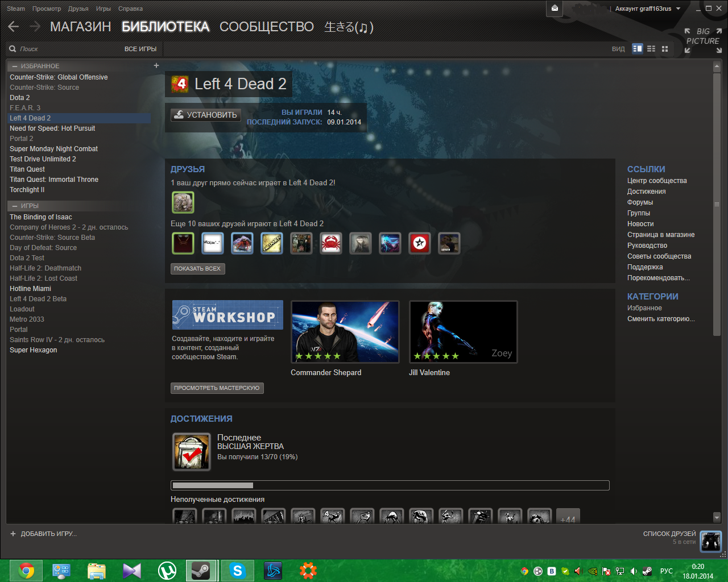The height and width of the screenshot is (582, 728).
Task: Open uTorrent from the taskbar
Action: pos(167,571)
